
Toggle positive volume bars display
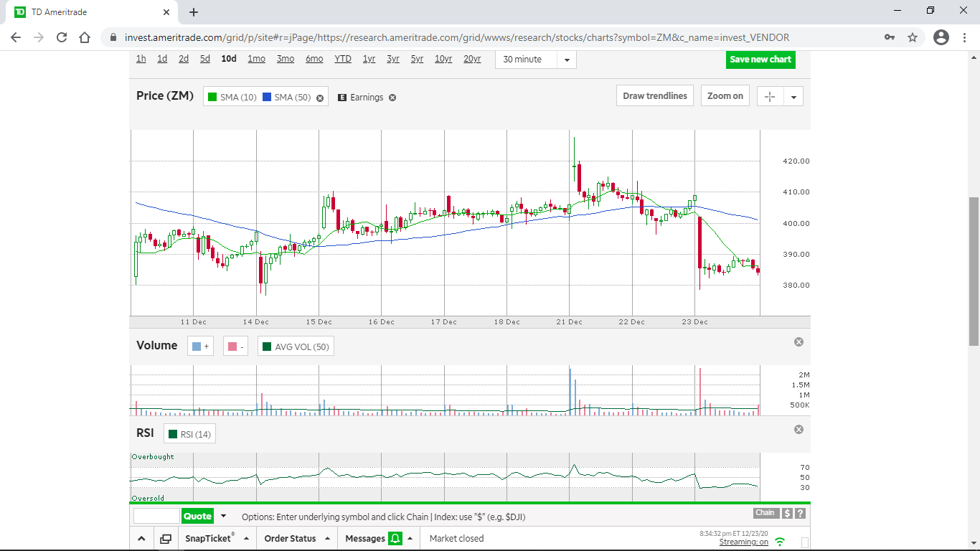(200, 347)
